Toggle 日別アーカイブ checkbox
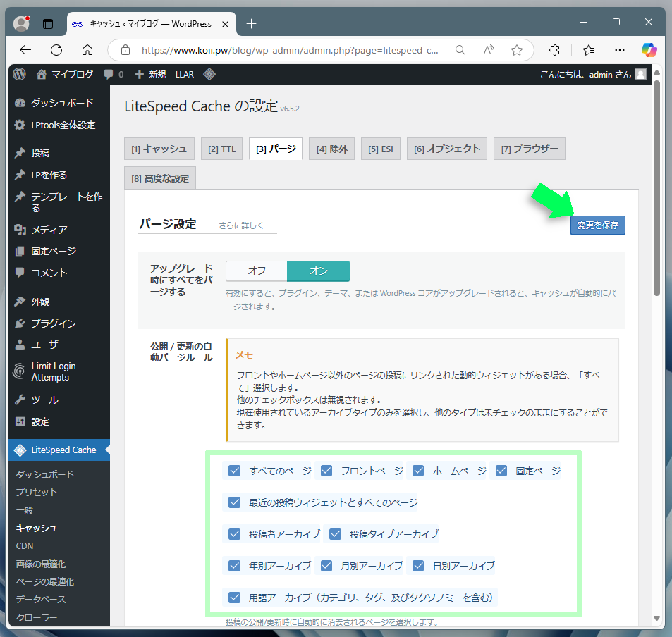The width and height of the screenshot is (672, 637). (x=418, y=565)
